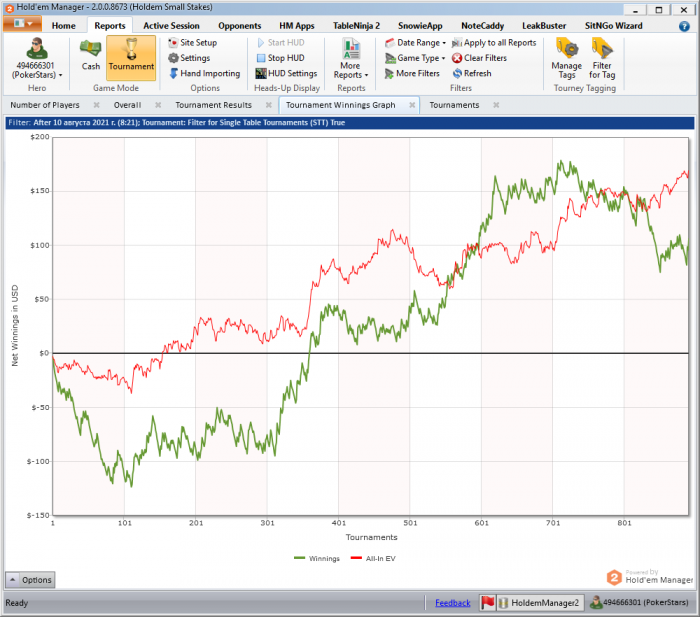Click the blue Filter description bar
700x617 pixels.
[350, 123]
